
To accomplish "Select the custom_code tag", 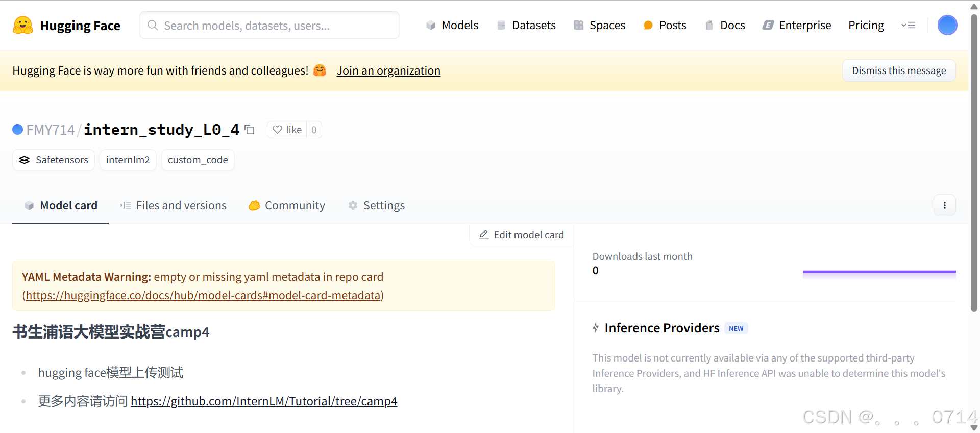I will tap(198, 160).
